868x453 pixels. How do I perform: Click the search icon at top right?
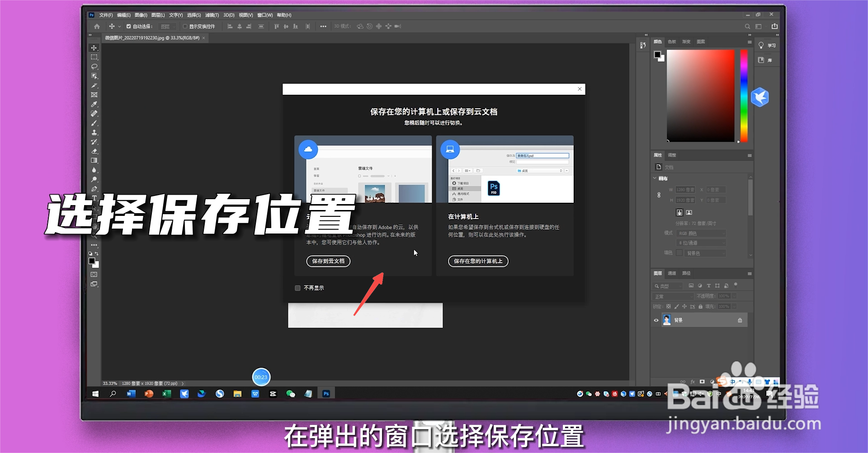click(x=747, y=26)
